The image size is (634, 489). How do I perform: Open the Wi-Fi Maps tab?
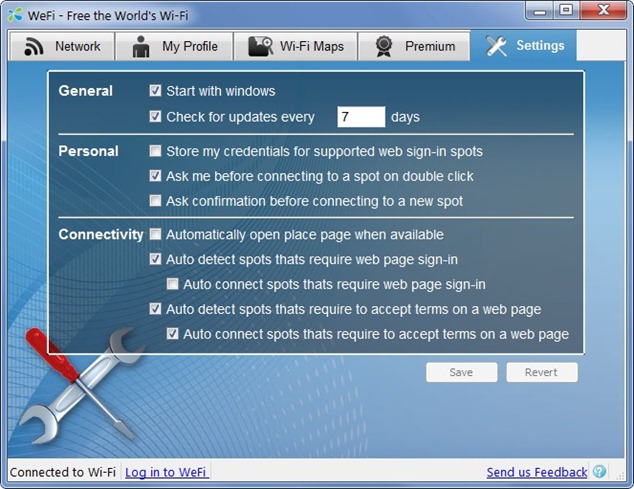tap(296, 47)
